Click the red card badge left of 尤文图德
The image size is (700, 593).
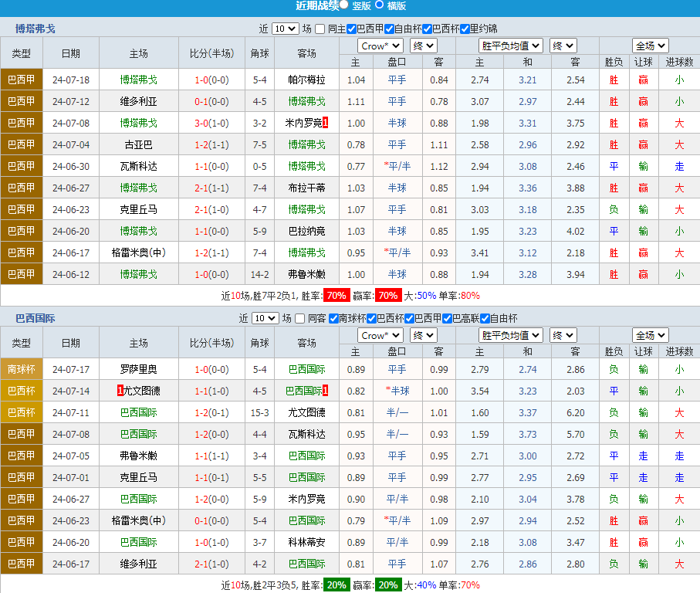click(x=120, y=391)
